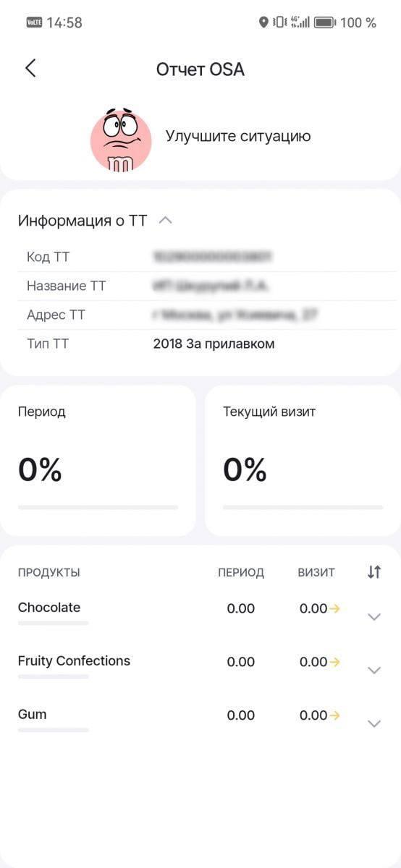
Task: Tap the Период progress bar
Action: [x=98, y=508]
